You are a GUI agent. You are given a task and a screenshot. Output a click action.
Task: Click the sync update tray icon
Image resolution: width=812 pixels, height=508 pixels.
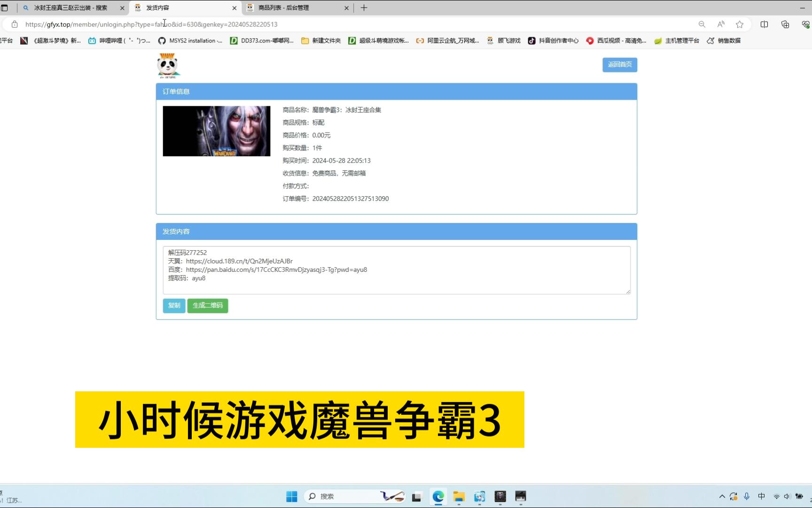click(734, 497)
